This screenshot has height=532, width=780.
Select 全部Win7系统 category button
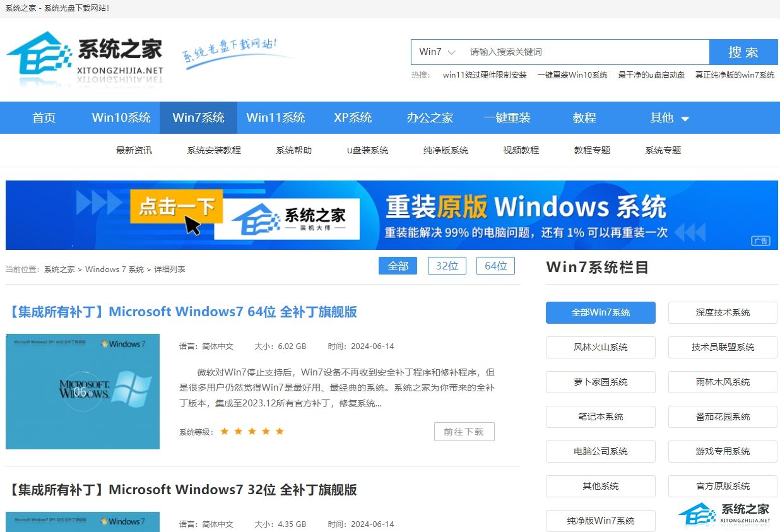(601, 312)
